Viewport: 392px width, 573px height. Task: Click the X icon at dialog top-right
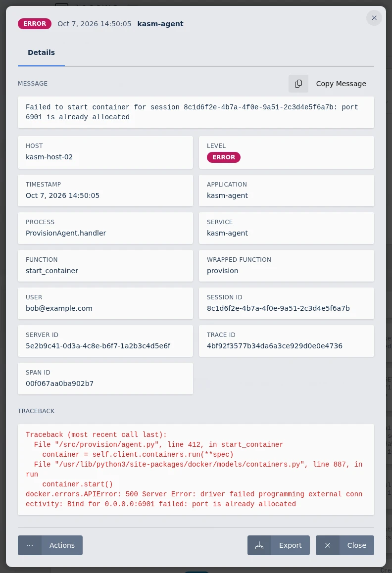374,18
